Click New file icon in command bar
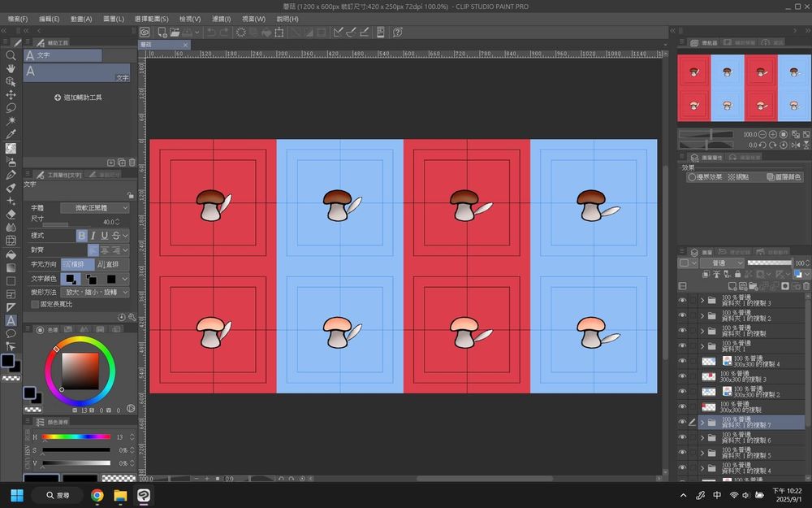 pyautogui.click(x=163, y=33)
